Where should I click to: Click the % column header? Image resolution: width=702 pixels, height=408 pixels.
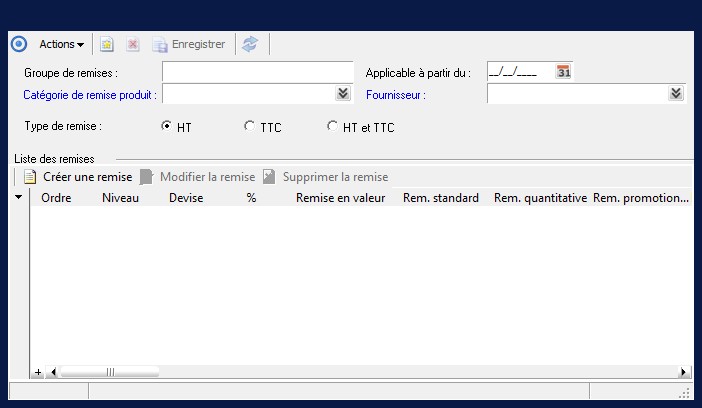click(251, 198)
